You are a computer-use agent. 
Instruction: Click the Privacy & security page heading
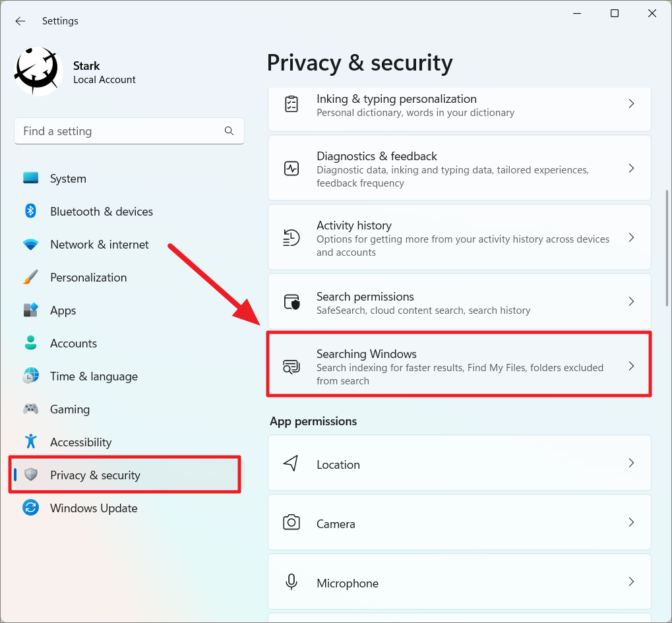tap(359, 63)
